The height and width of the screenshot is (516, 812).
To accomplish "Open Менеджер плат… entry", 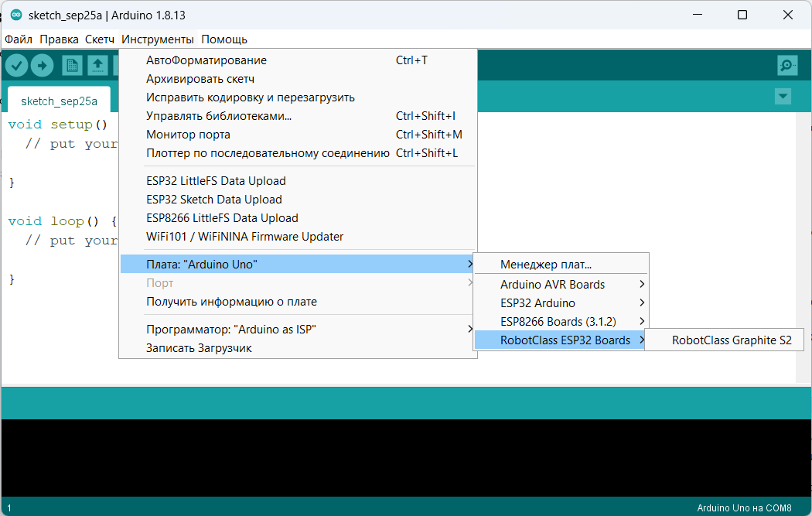I will (x=561, y=265).
